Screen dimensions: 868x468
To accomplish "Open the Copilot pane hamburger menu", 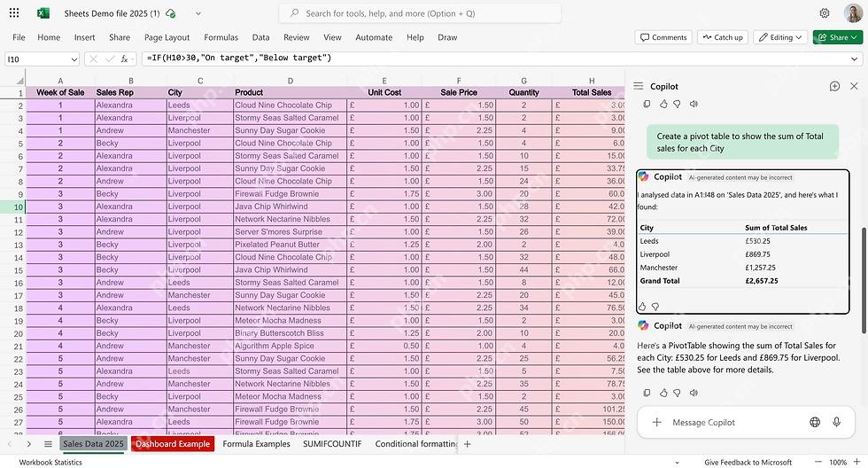I will tap(639, 86).
